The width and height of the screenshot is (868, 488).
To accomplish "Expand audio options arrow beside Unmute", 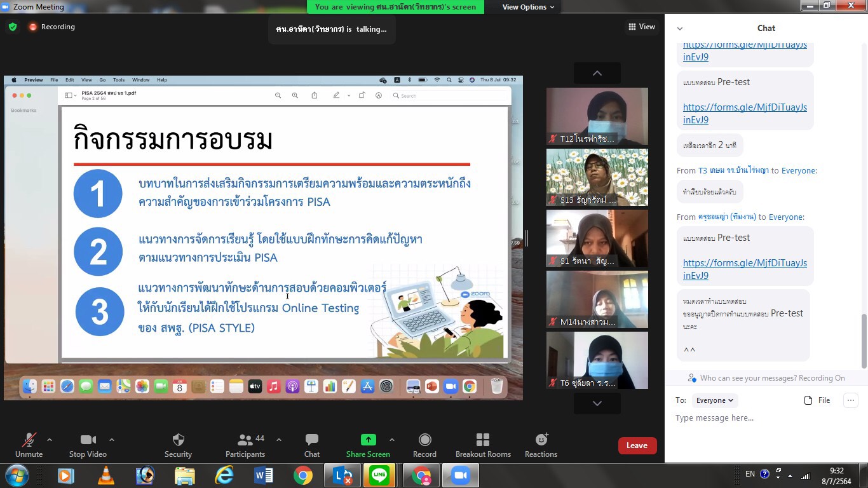I will click(x=50, y=440).
